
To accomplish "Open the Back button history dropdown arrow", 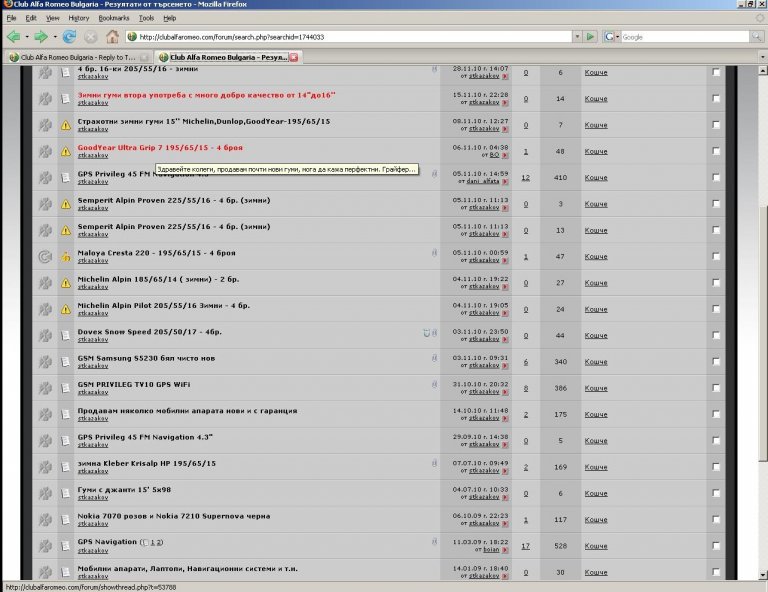I will tap(27, 36).
